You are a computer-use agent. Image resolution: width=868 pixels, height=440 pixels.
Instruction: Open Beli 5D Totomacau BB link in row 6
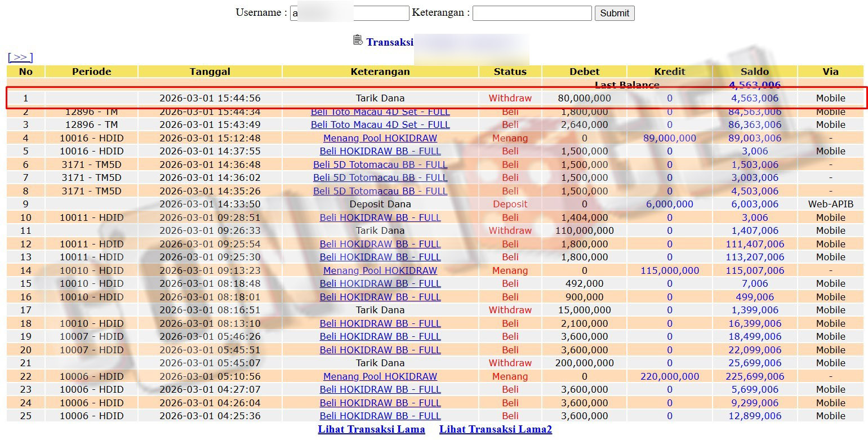pos(380,165)
